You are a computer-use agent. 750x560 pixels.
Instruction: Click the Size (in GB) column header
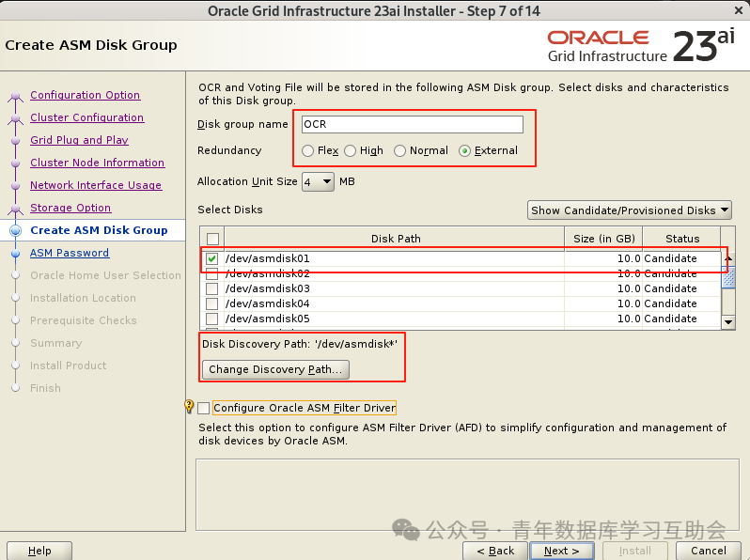[x=603, y=239]
